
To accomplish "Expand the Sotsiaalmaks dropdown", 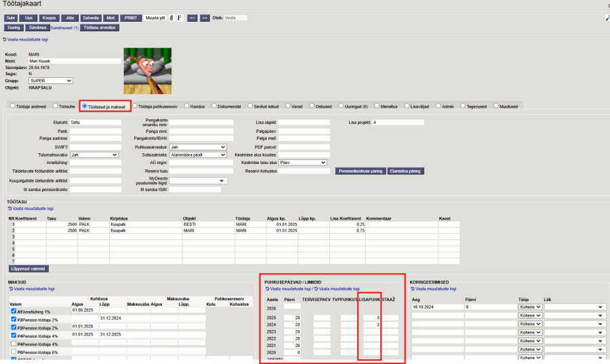I will click(197, 155).
